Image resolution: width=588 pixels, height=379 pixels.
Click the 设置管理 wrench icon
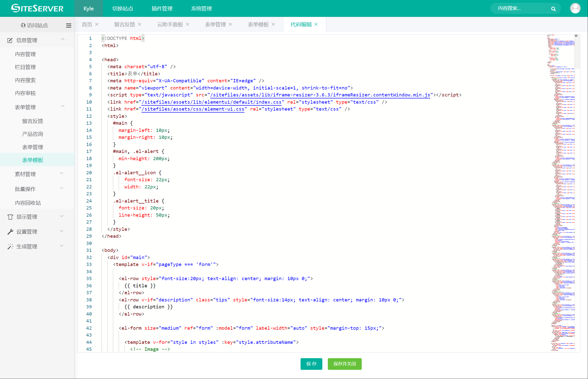10,232
